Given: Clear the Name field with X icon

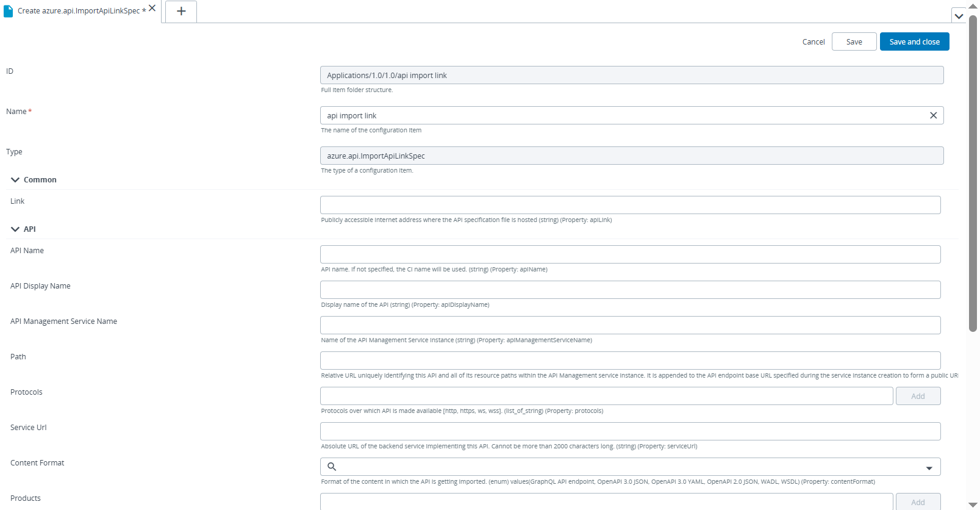Looking at the screenshot, I should tap(933, 115).
